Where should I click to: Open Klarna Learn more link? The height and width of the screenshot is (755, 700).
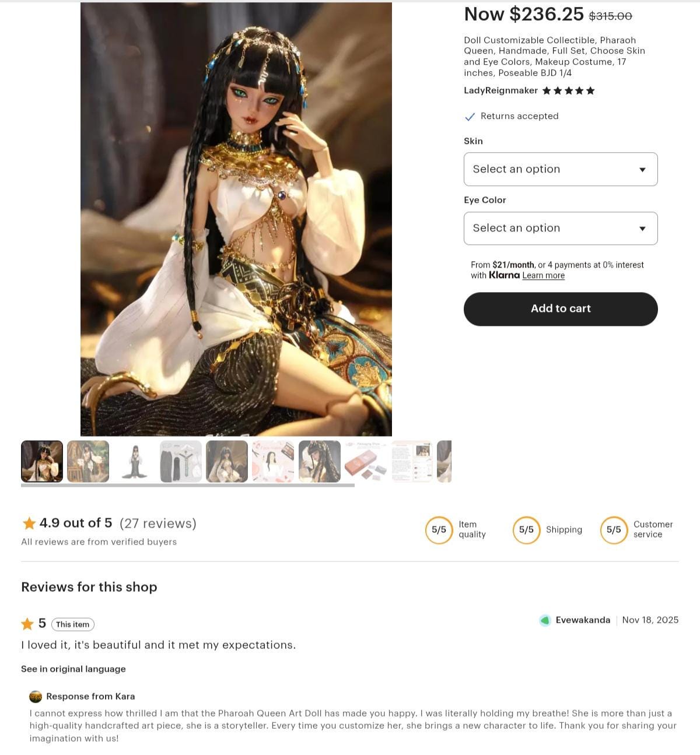coord(543,275)
